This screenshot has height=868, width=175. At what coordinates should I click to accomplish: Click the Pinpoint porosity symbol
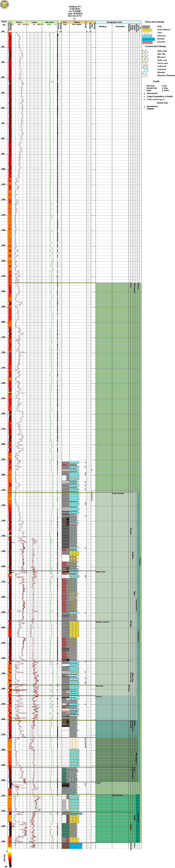[x=144, y=109]
